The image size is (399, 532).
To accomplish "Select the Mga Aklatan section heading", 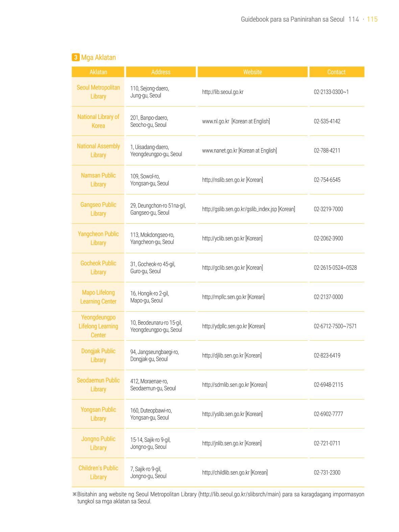I will tap(98, 57).
